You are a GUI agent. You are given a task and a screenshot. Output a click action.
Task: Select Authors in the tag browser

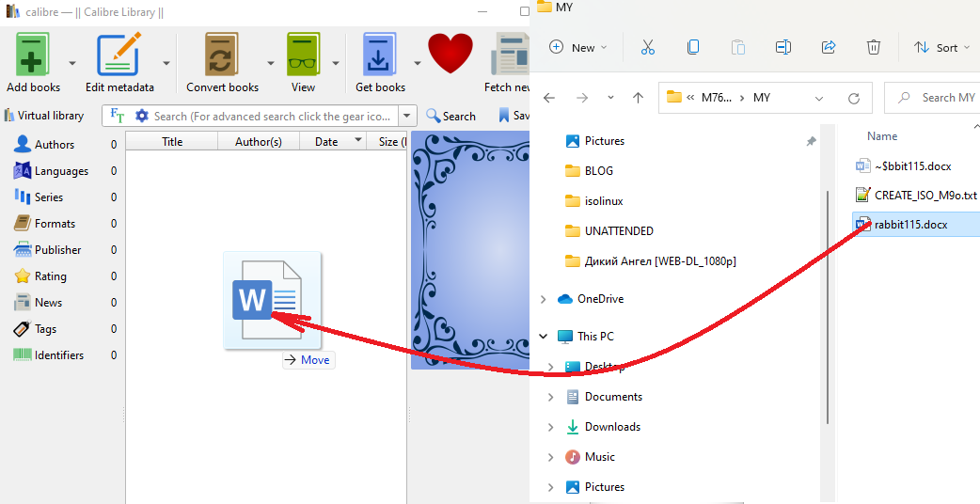click(54, 144)
